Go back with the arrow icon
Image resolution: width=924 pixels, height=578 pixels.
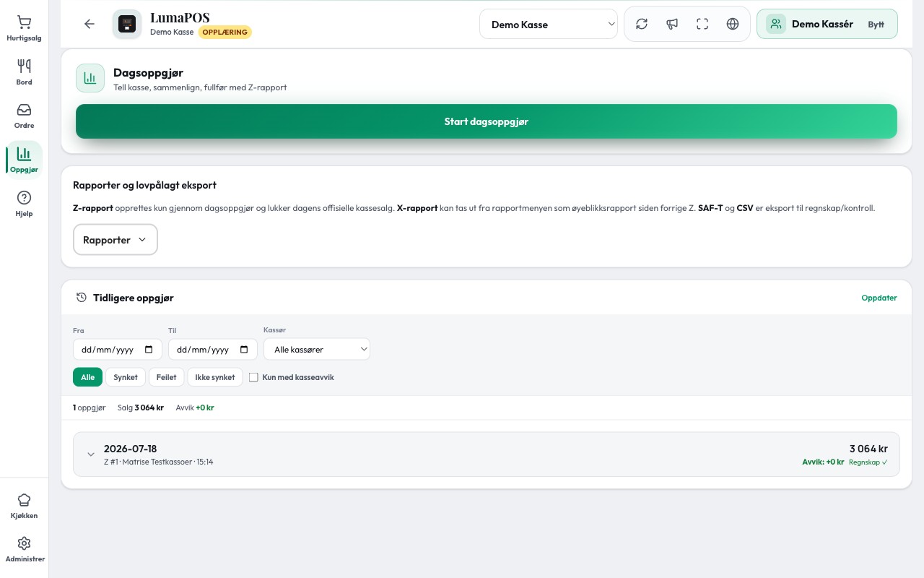90,24
